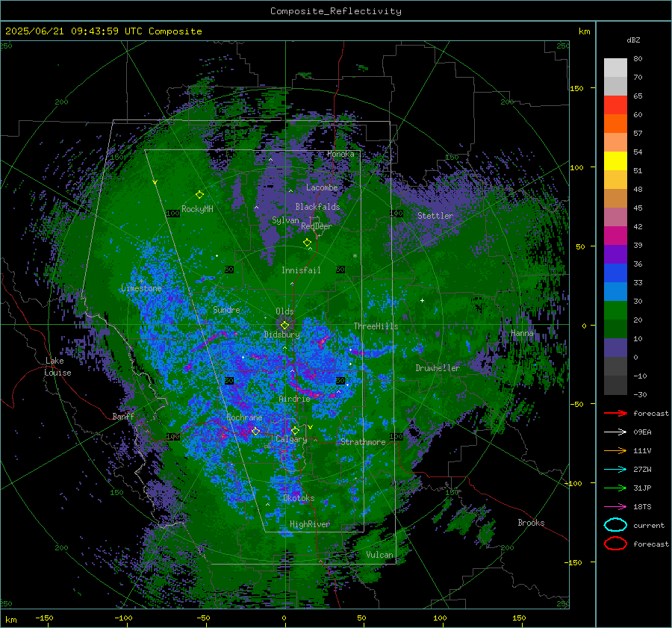Select the green 20 dBZ color swatch
The height and width of the screenshot is (628, 672).
tap(615, 310)
